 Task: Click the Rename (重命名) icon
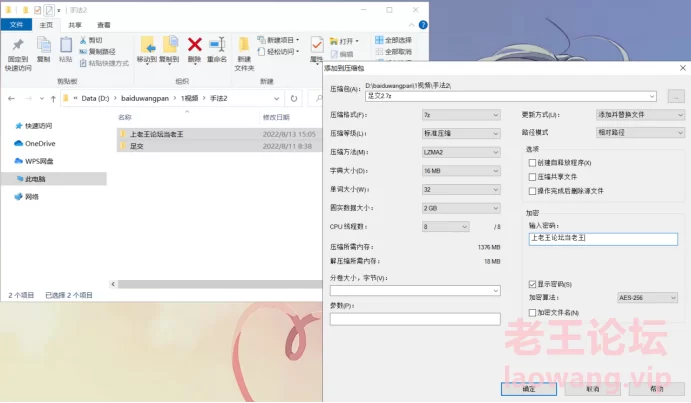click(217, 45)
